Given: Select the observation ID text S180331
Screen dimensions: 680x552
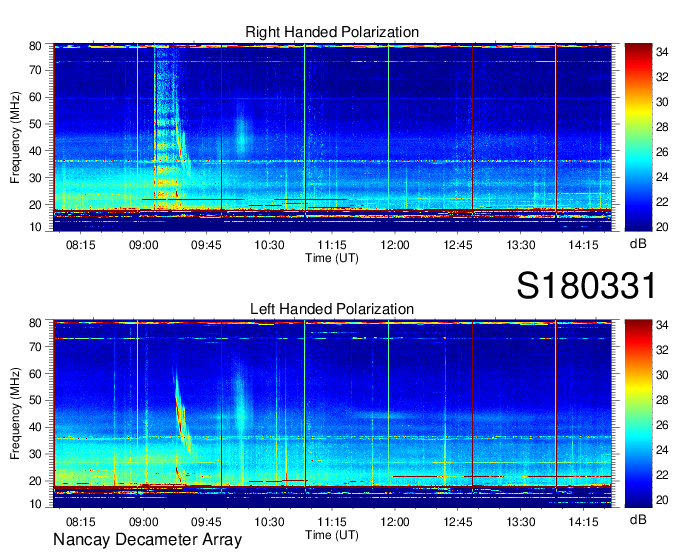Looking at the screenshot, I should pos(586,286).
